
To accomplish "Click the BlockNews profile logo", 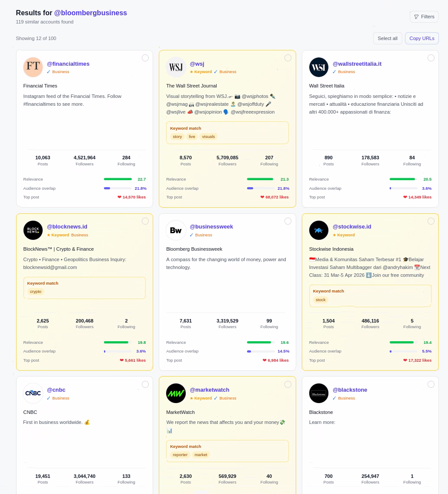I will [x=33, y=230].
